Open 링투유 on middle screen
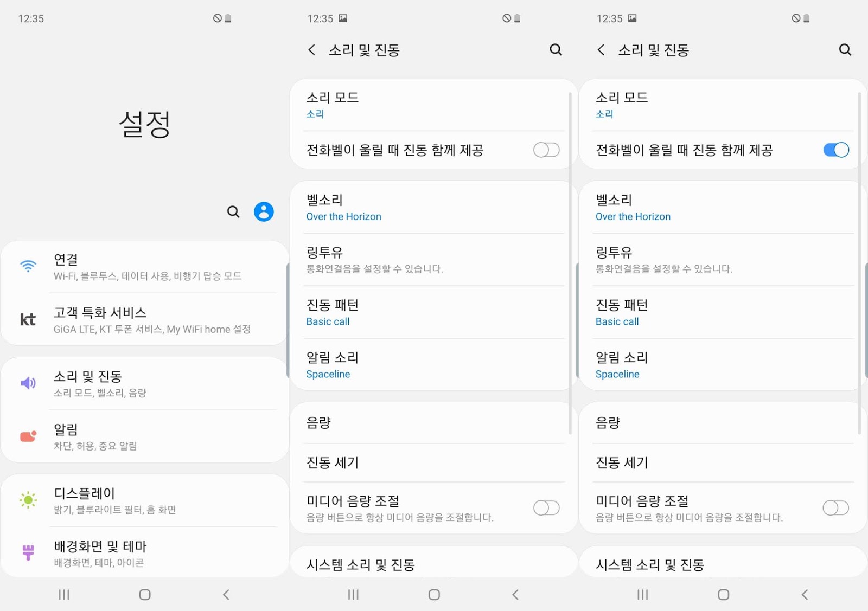The image size is (868, 611). (x=433, y=260)
